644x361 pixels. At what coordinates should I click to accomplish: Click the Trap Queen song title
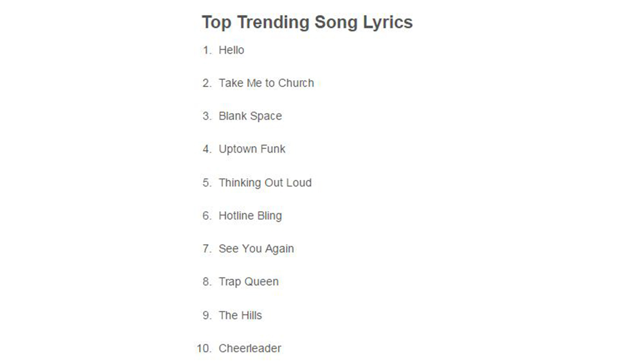(x=249, y=282)
